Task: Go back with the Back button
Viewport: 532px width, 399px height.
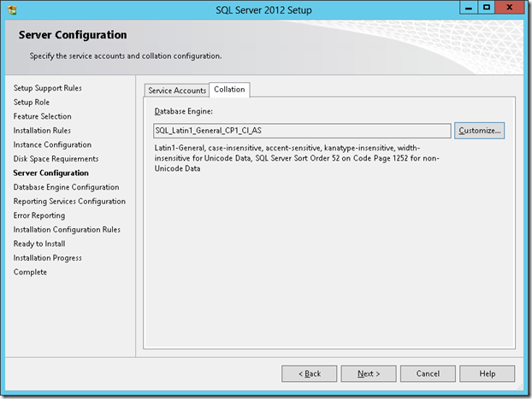Action: click(310, 373)
